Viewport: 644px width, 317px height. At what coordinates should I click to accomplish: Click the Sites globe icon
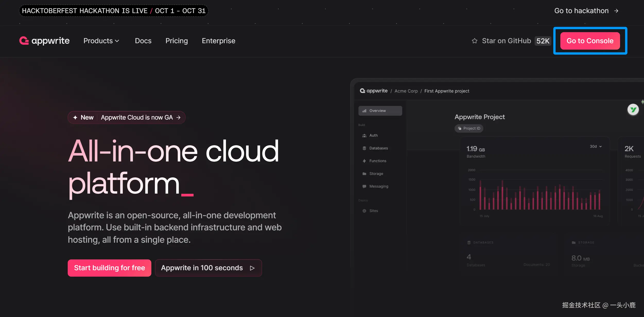tap(364, 211)
